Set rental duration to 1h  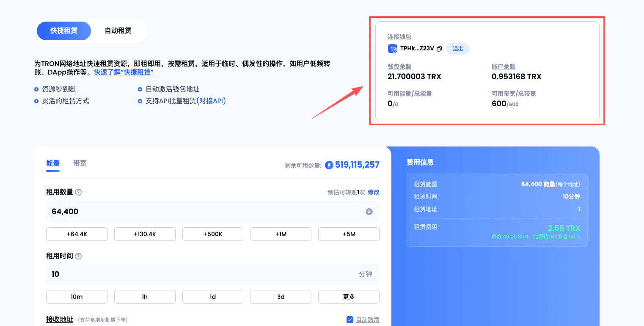(x=145, y=297)
